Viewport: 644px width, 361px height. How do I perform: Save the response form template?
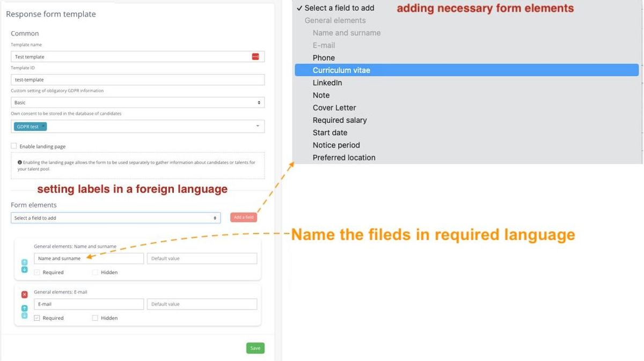tap(255, 348)
